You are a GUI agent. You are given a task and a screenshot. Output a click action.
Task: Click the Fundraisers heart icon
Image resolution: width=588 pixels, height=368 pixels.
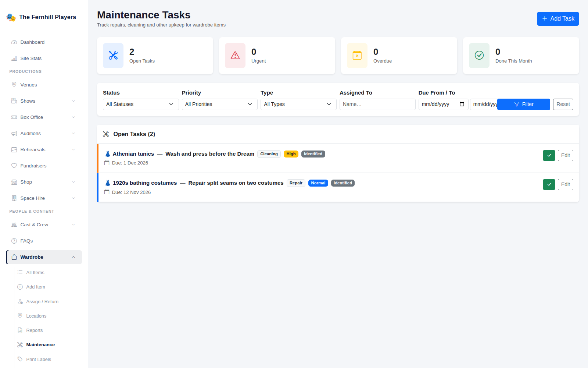tap(14, 166)
